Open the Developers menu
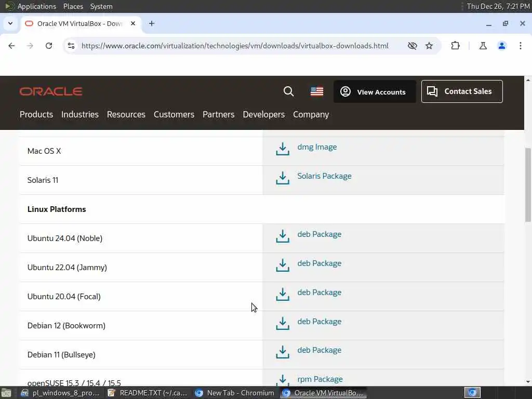Screen dimensions: 532x399 263,115
